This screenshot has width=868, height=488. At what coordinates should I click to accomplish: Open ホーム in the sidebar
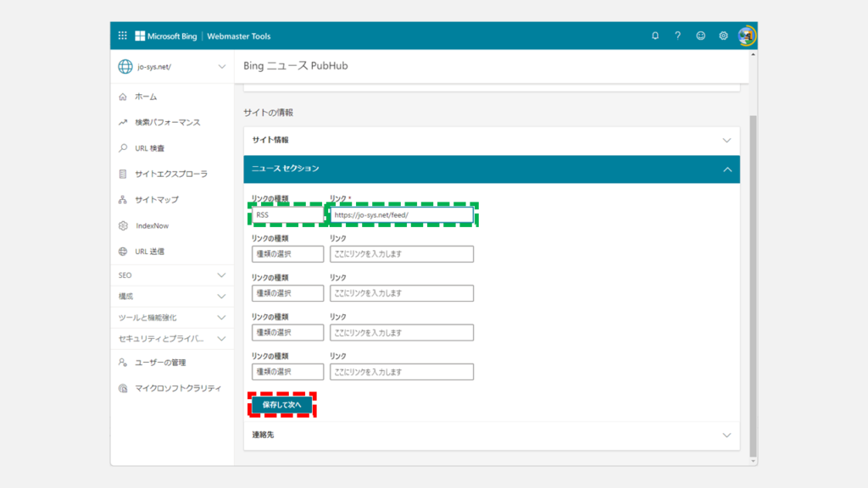click(146, 97)
